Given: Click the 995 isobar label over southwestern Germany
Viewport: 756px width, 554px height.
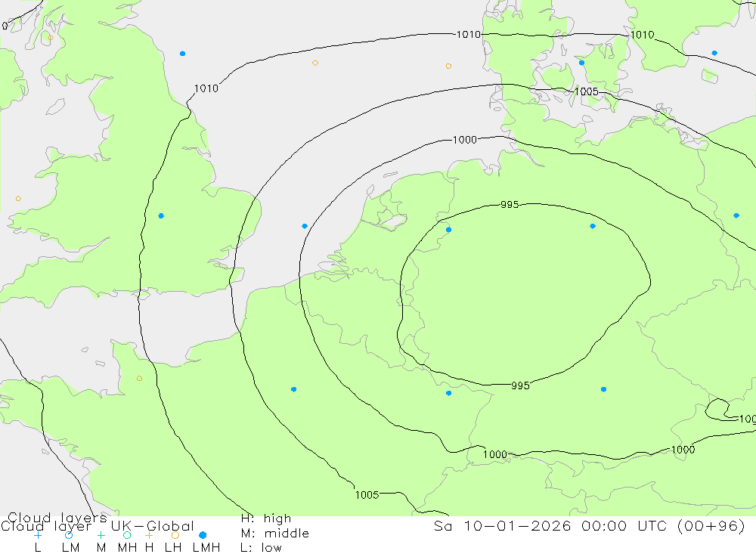Looking at the screenshot, I should tap(520, 385).
